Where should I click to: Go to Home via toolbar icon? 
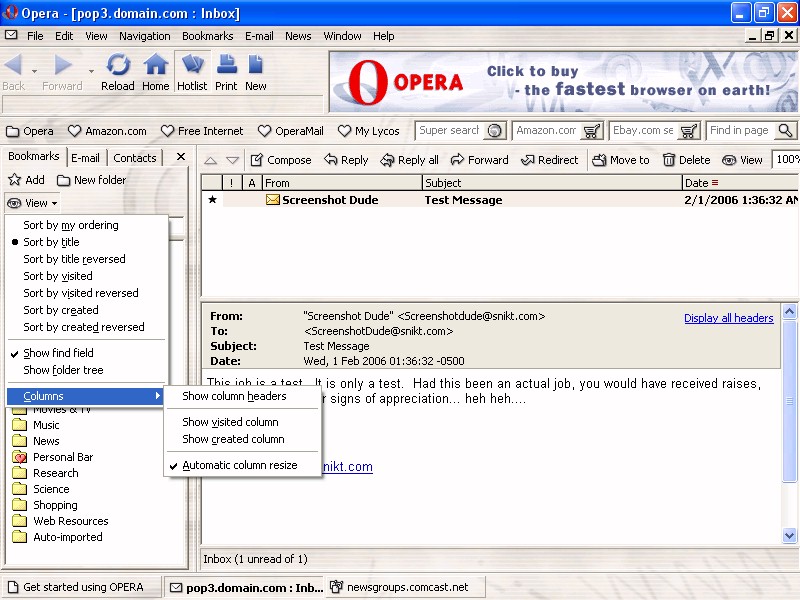(155, 71)
